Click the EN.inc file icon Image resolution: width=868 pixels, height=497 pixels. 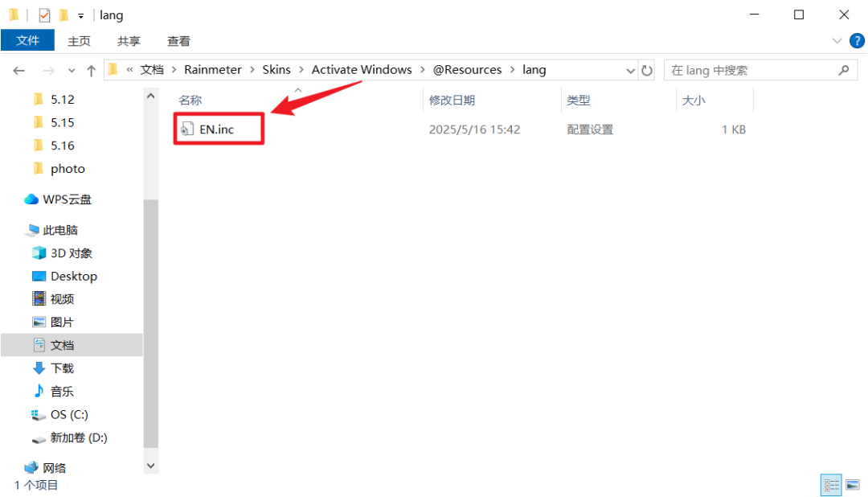click(186, 129)
